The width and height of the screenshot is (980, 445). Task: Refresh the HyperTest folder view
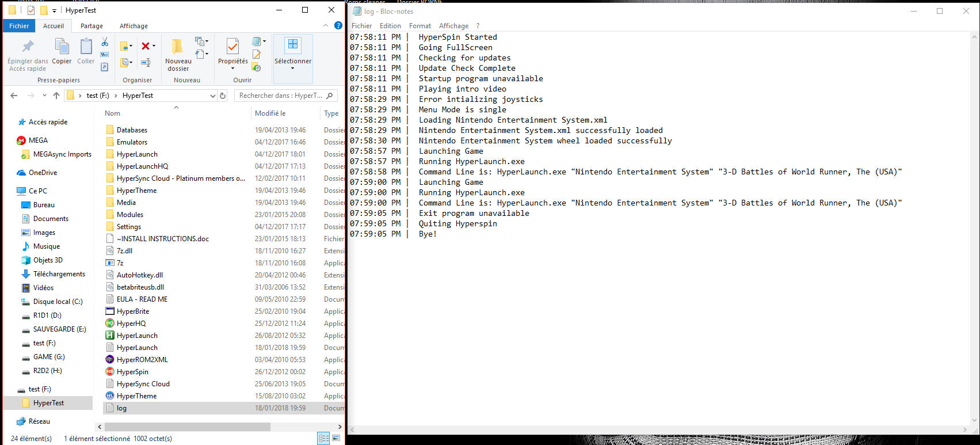223,96
